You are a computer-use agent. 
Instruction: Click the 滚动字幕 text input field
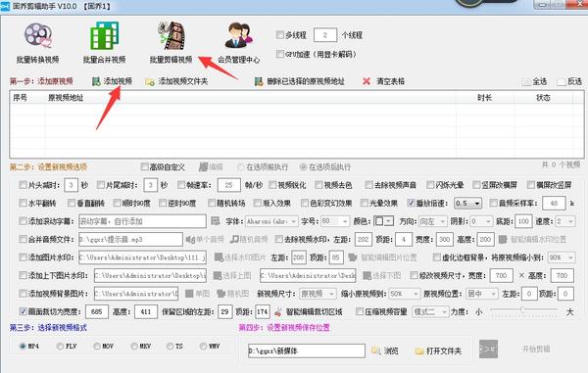point(142,221)
